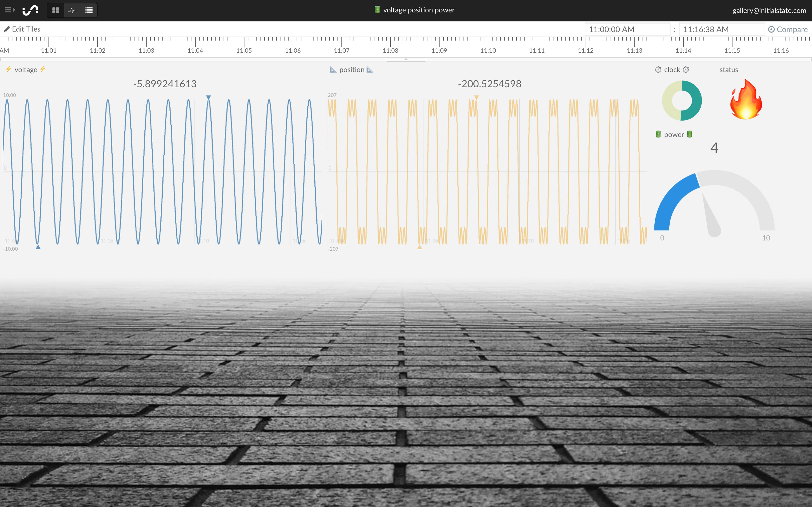
Task: Switch to Tiles view icon
Action: [56, 10]
